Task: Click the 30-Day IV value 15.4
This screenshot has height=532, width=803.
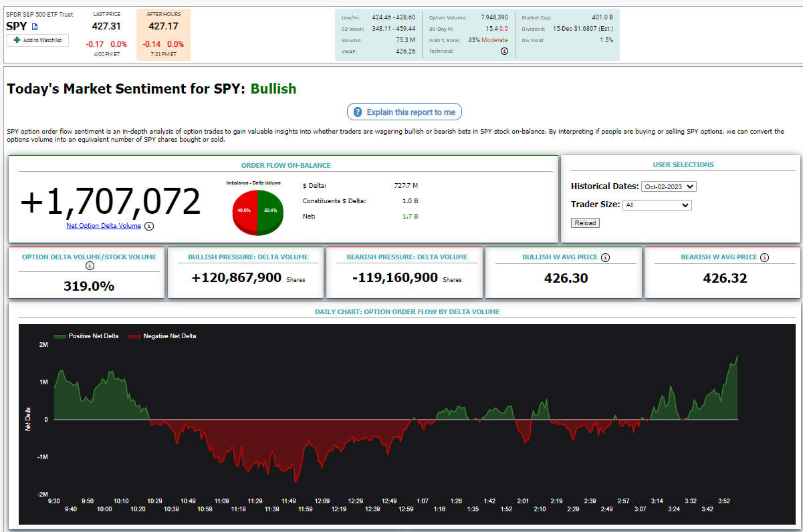Action: 491,29
